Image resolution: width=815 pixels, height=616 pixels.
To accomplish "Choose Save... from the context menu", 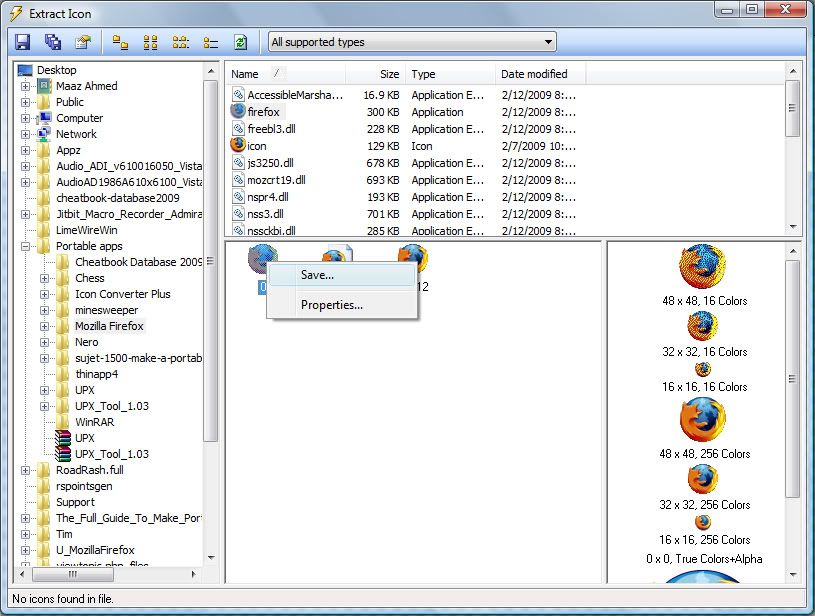I will coord(317,275).
